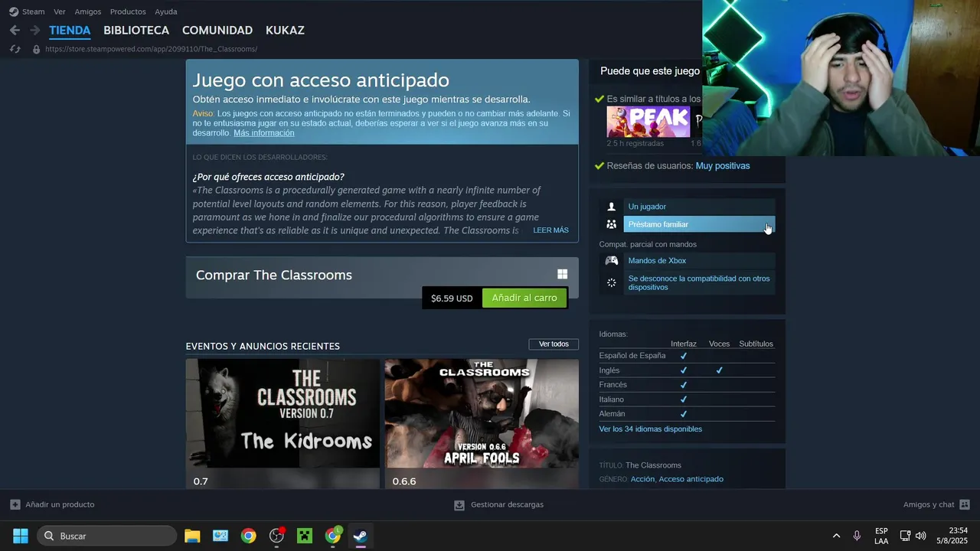The height and width of the screenshot is (551, 980).
Task: Click the Acción genre link
Action: click(x=642, y=479)
